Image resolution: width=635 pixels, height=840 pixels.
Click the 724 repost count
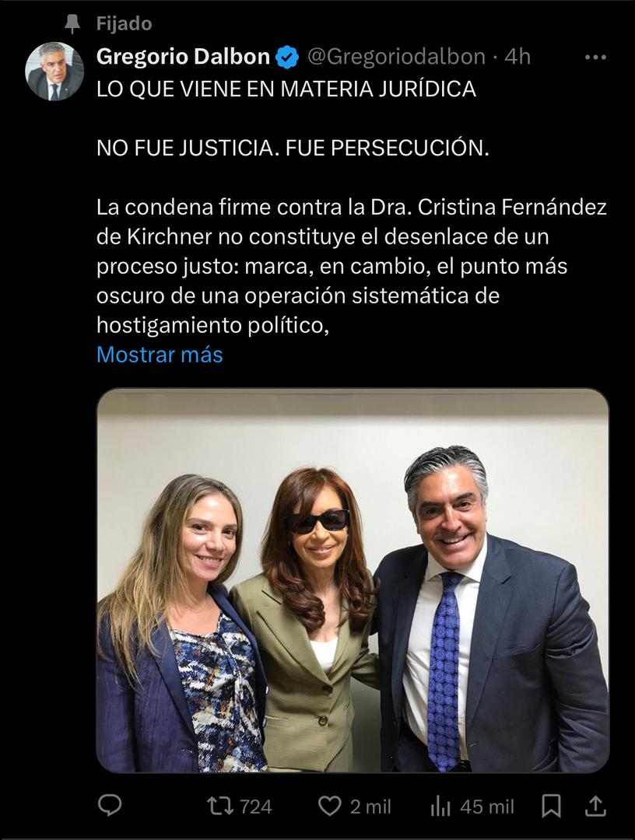255,807
